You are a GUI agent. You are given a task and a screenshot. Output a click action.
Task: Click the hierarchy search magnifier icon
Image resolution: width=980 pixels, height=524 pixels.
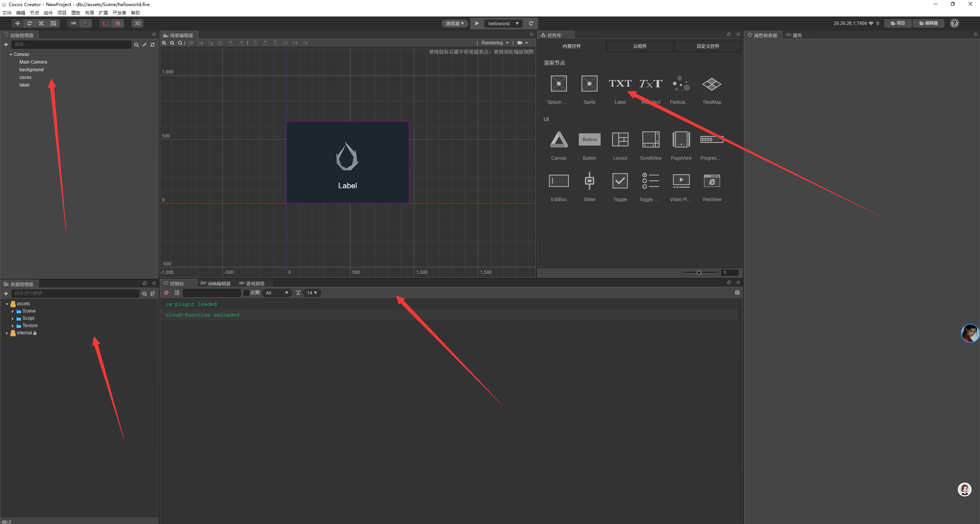(136, 45)
